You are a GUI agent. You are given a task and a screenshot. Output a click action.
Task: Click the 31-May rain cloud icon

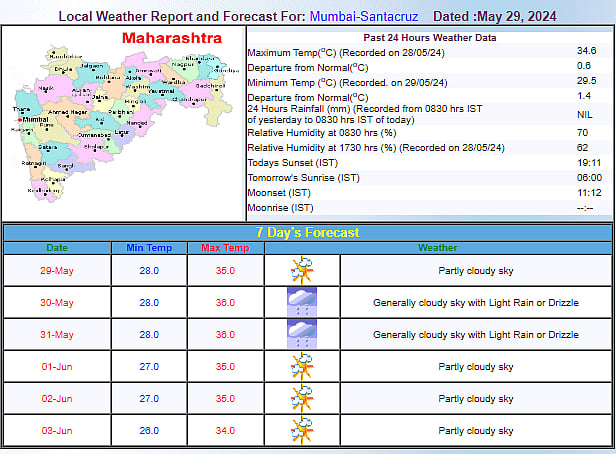click(301, 335)
